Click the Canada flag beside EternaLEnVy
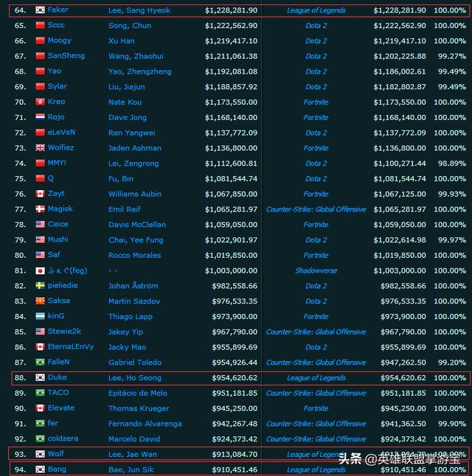 pos(40,346)
